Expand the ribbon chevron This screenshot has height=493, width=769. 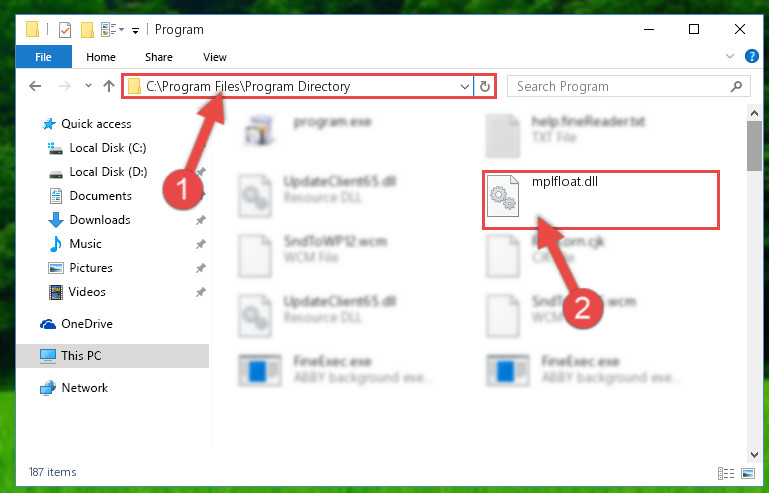(730, 56)
